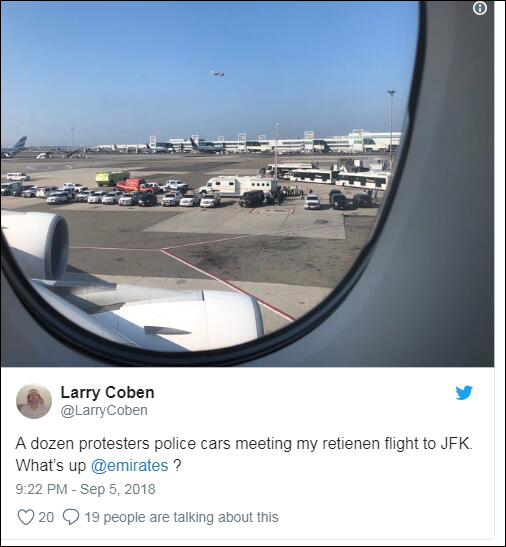Click the tall light pole in the photo
506x547 pixels.
tap(391, 126)
